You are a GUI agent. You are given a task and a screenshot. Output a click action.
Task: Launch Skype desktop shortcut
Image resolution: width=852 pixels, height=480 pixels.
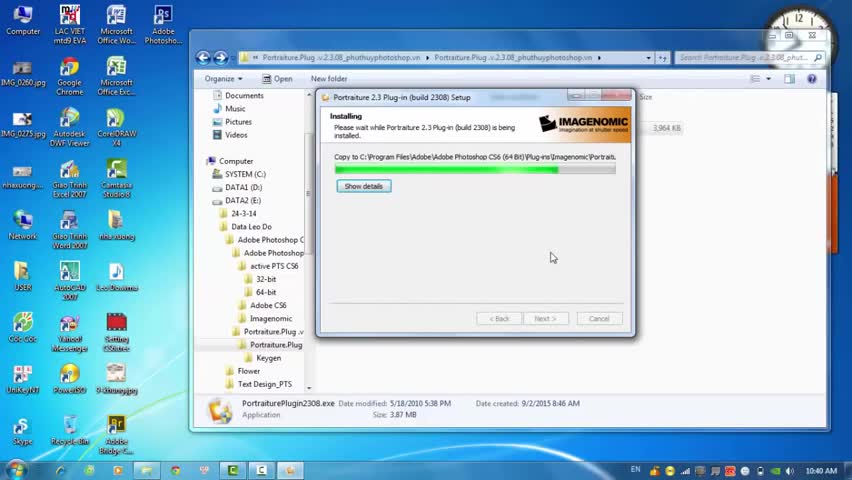tap(23, 430)
